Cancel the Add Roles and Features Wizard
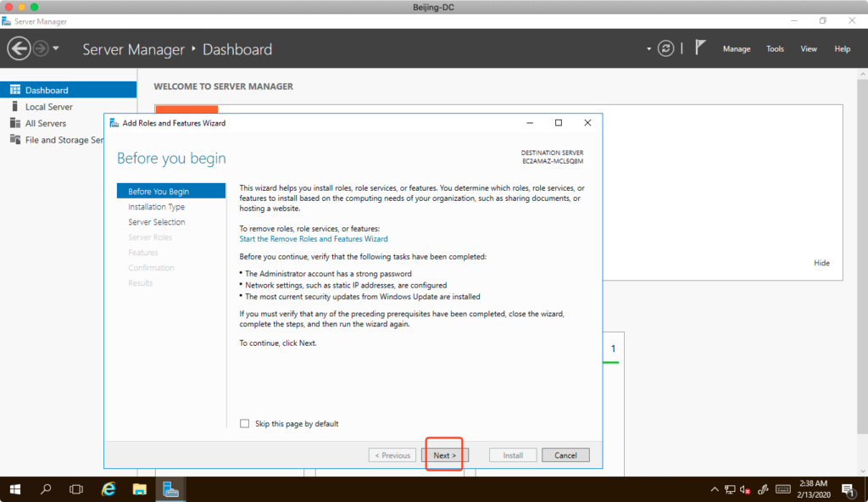868x502 pixels. [565, 455]
